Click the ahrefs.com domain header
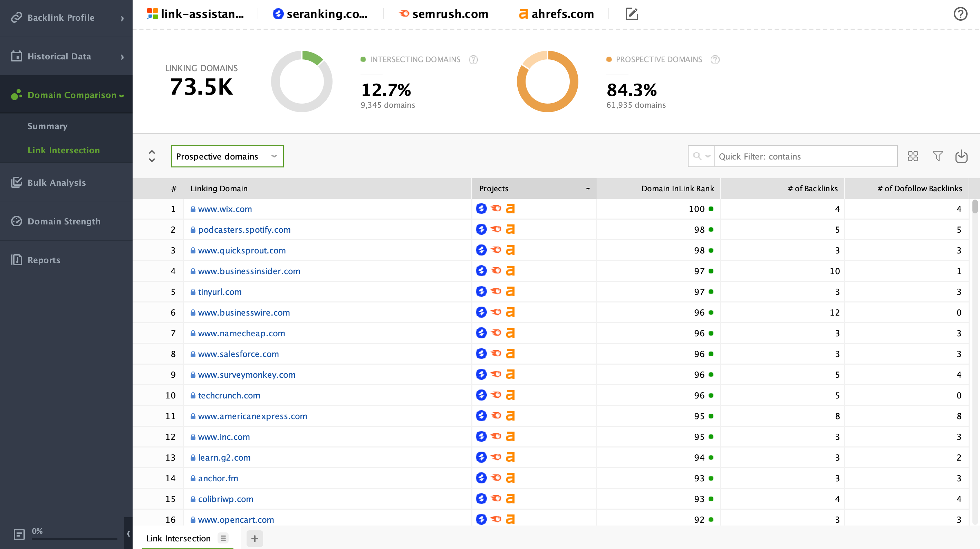The image size is (980, 549). tap(556, 14)
